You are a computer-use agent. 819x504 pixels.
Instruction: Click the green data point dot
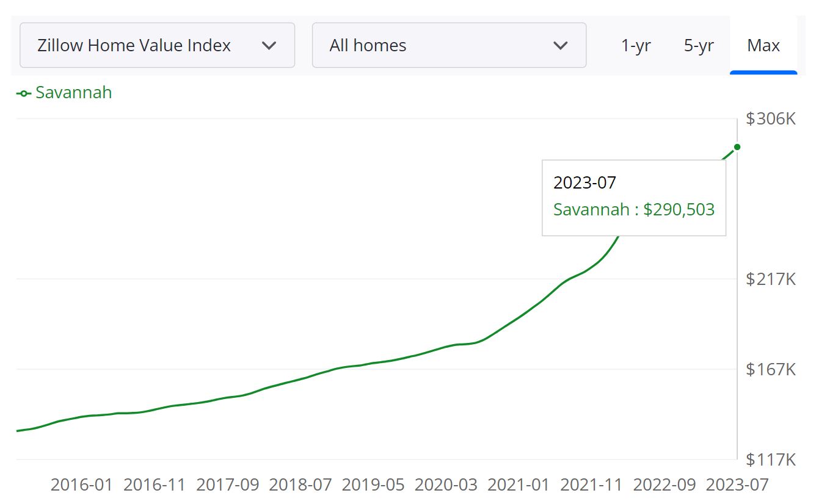pos(737,146)
